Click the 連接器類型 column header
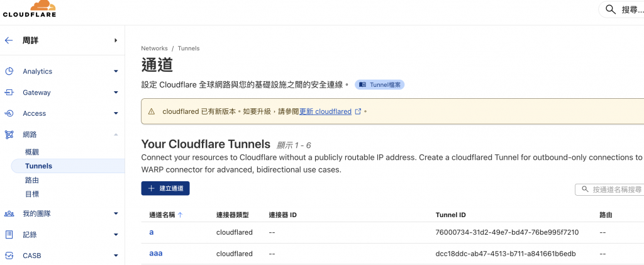 click(x=233, y=215)
